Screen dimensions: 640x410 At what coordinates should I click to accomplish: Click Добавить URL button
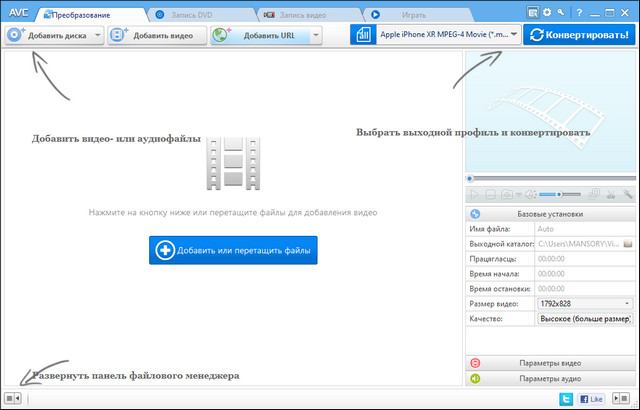pos(260,35)
